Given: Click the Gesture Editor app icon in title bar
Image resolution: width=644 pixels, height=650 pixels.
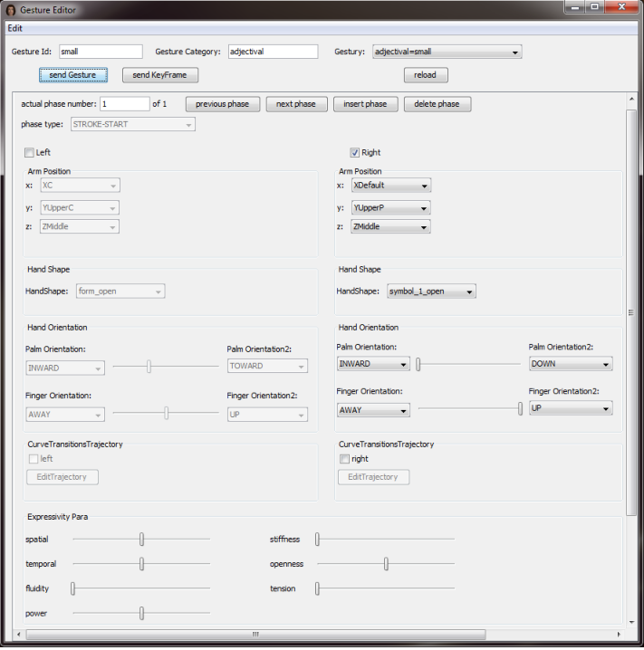Looking at the screenshot, I should pos(11,10).
